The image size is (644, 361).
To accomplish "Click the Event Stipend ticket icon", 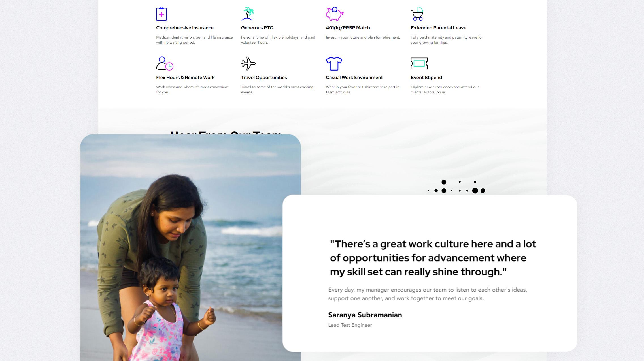I will point(419,63).
